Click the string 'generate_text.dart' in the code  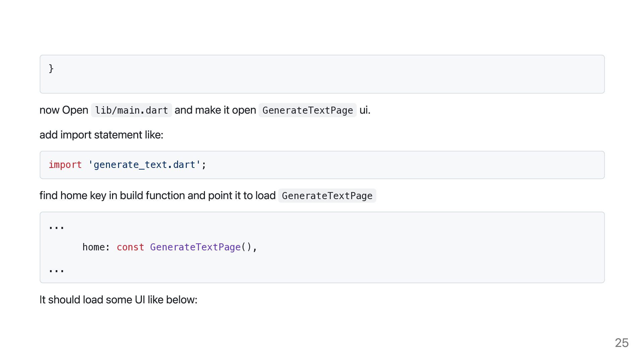point(144,165)
